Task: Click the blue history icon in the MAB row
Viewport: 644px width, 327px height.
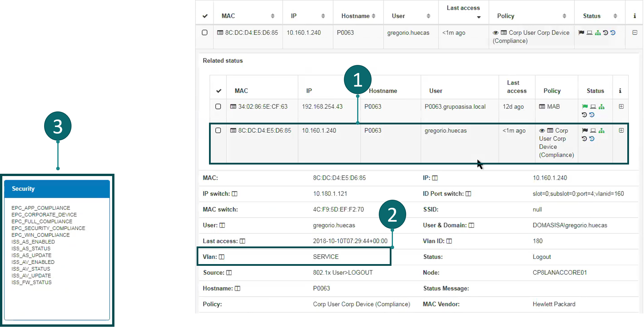Action: pyautogui.click(x=592, y=115)
